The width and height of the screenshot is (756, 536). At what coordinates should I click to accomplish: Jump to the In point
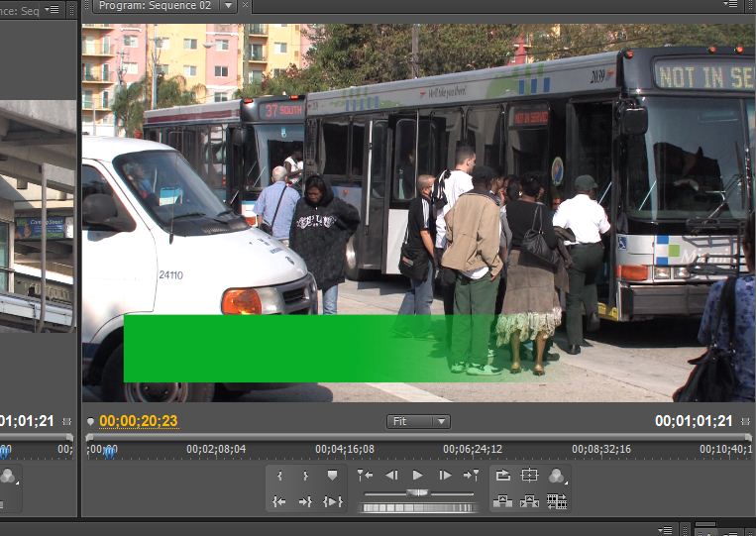pyautogui.click(x=279, y=501)
